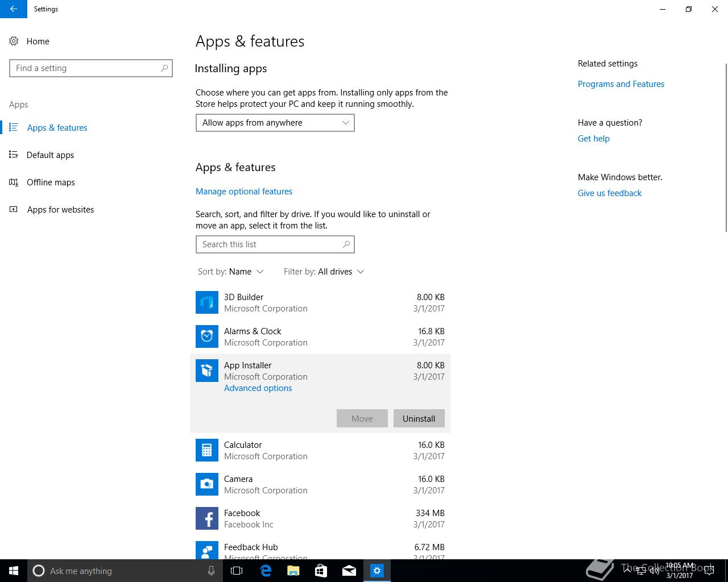The height and width of the screenshot is (582, 728).
Task: Click the Move button for App Installer
Action: point(362,418)
